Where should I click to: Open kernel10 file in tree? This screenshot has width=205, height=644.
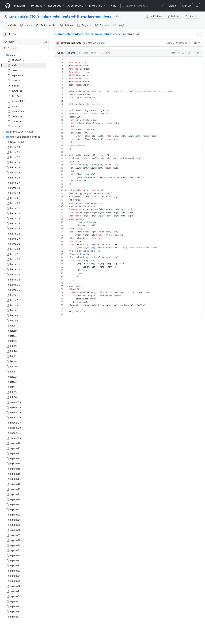15,147
